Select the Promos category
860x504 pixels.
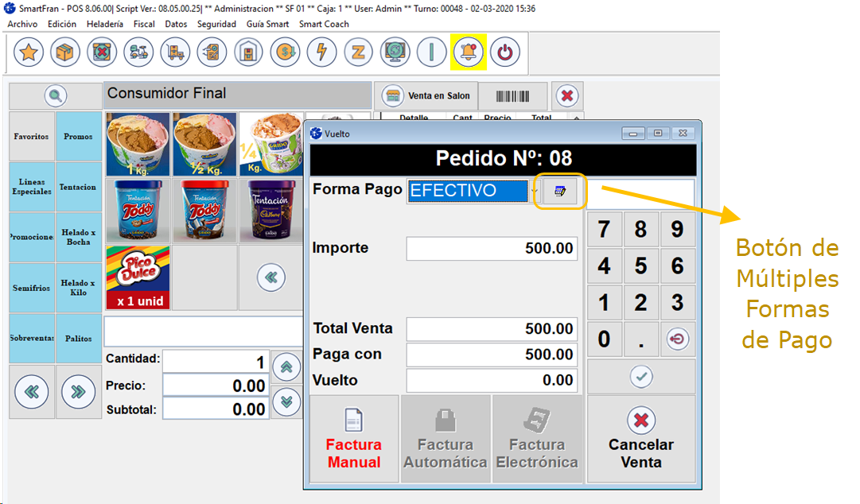[x=78, y=137]
